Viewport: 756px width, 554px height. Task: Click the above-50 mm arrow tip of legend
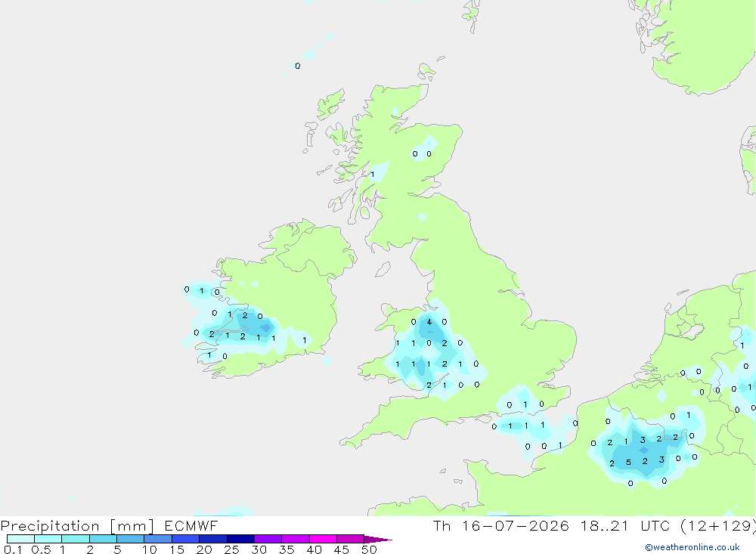[x=377, y=539]
